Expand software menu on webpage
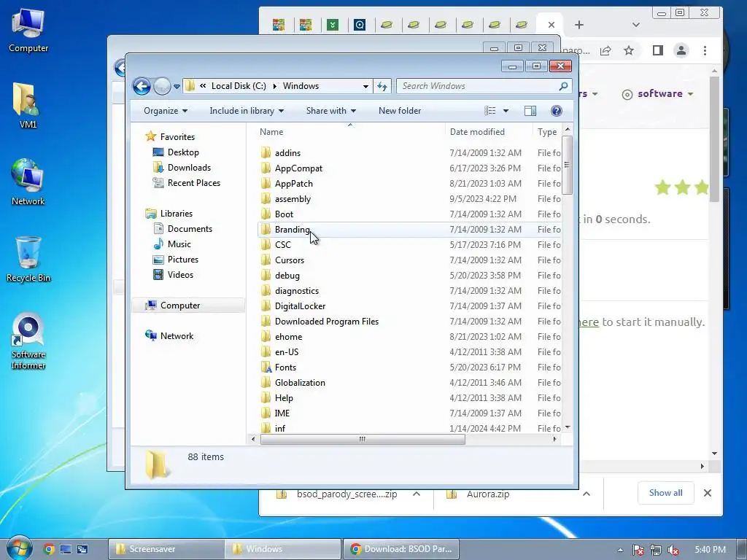 (658, 94)
